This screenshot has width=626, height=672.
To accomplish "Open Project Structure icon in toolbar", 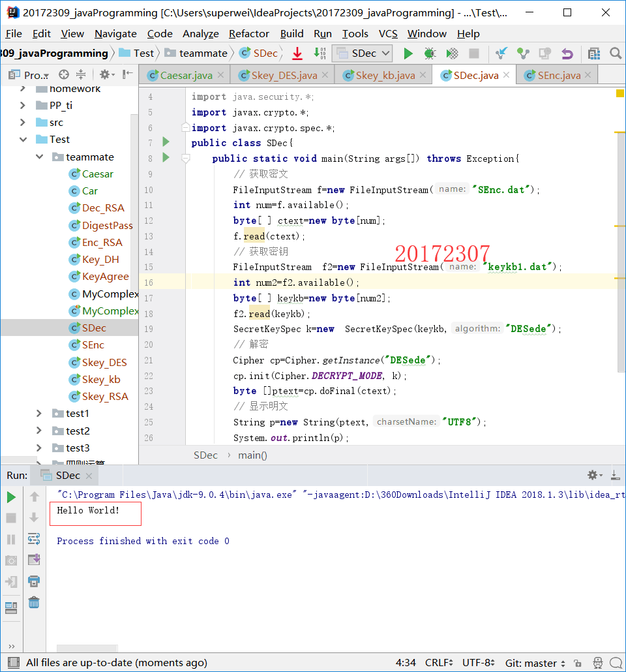I will 594,53.
